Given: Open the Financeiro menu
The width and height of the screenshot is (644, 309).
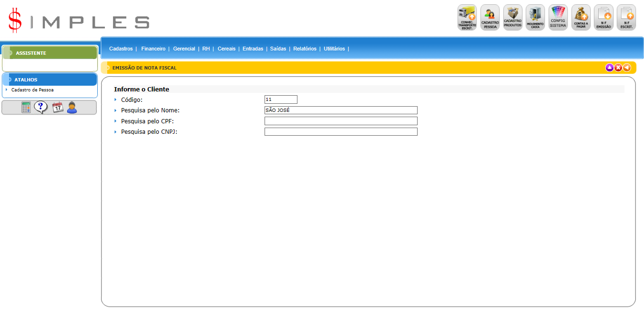Looking at the screenshot, I should pyautogui.click(x=153, y=49).
